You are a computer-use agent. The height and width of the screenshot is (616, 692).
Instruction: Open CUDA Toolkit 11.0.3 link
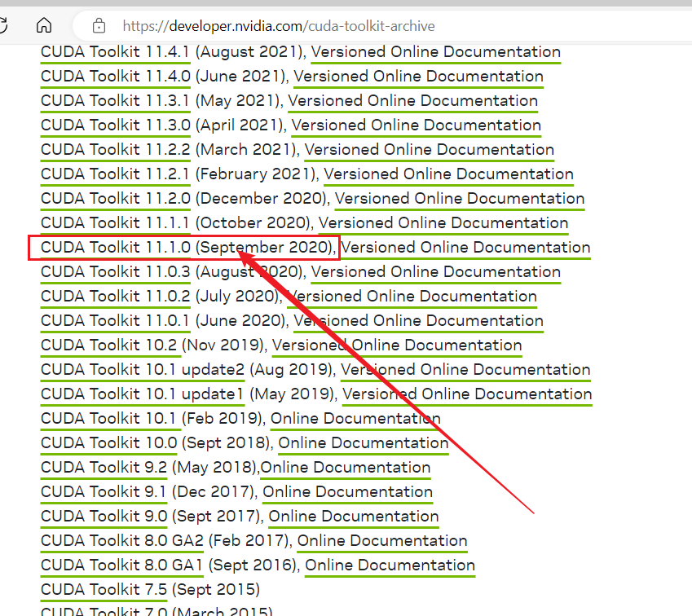click(x=116, y=272)
